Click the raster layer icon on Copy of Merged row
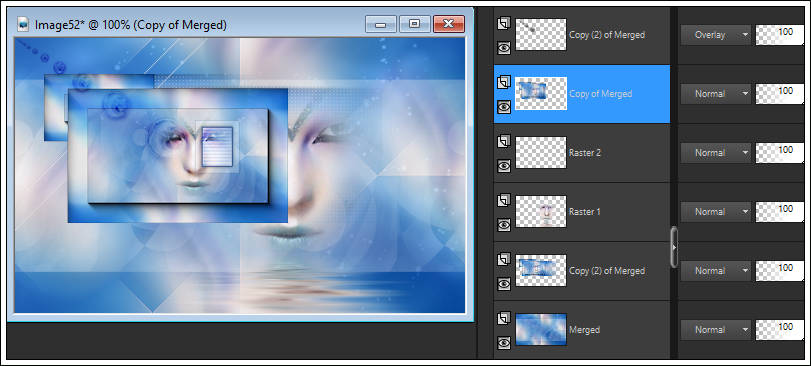811x366 pixels. click(504, 82)
